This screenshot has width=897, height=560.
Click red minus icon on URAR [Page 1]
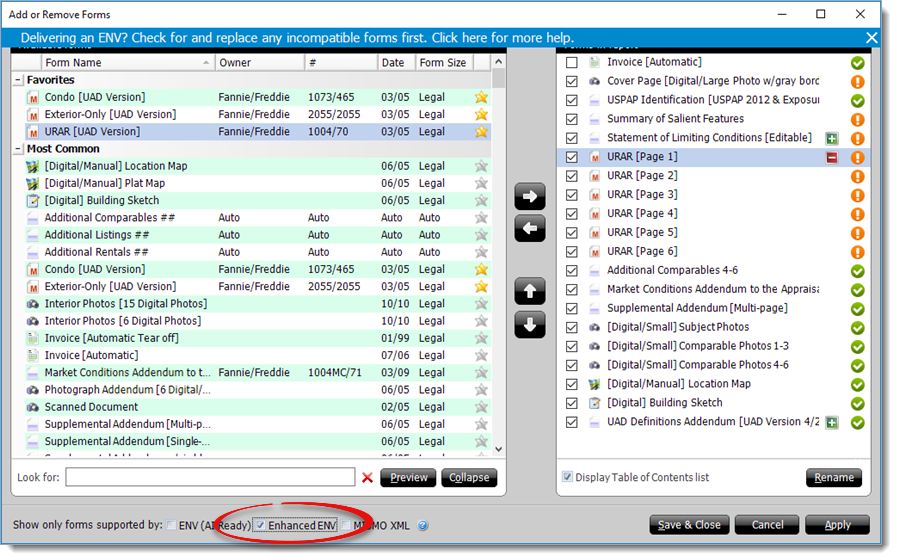click(832, 157)
